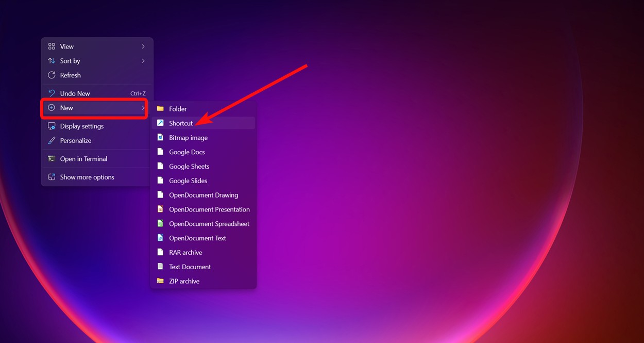Click Google Slides entry

coord(188,181)
